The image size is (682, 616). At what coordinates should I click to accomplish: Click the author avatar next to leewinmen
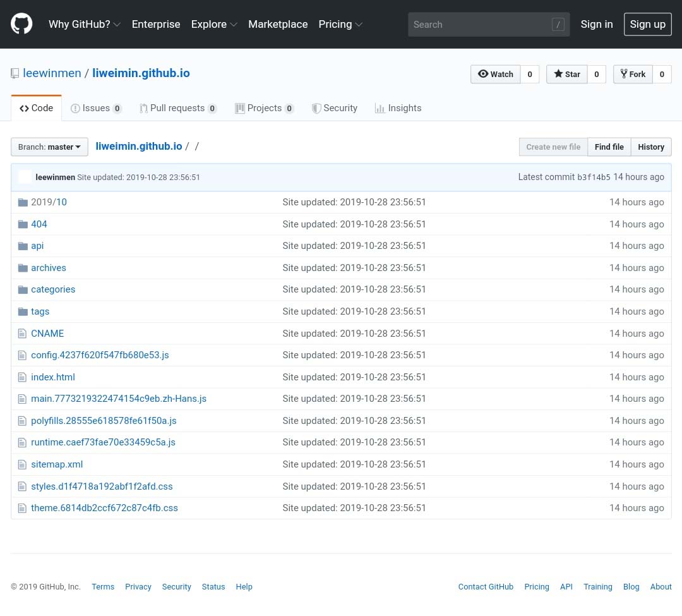[x=25, y=177]
